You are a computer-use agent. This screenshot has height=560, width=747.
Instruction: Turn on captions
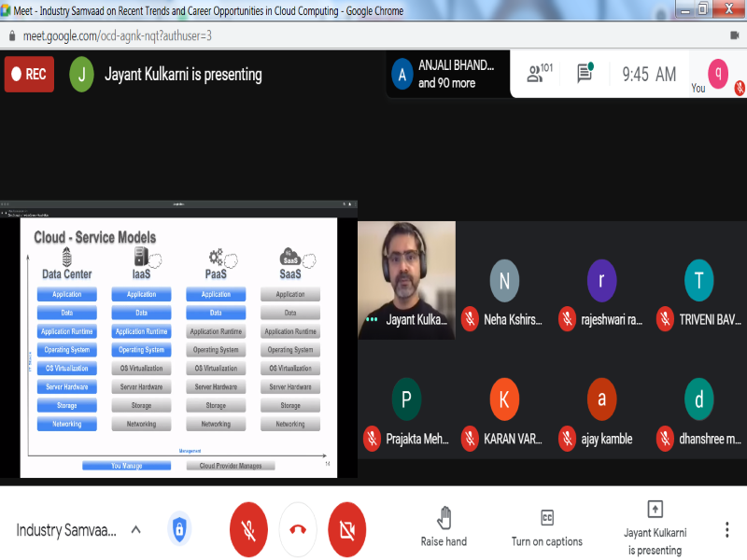point(546,527)
